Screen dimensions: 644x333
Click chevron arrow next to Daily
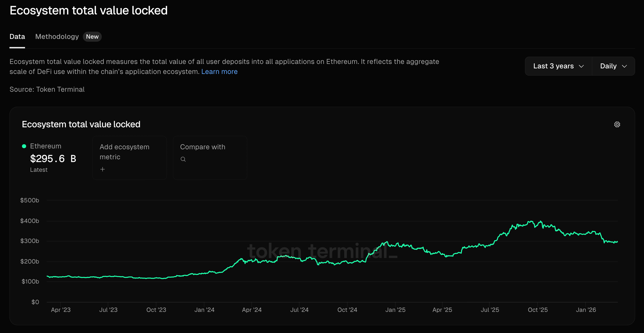tap(624, 66)
